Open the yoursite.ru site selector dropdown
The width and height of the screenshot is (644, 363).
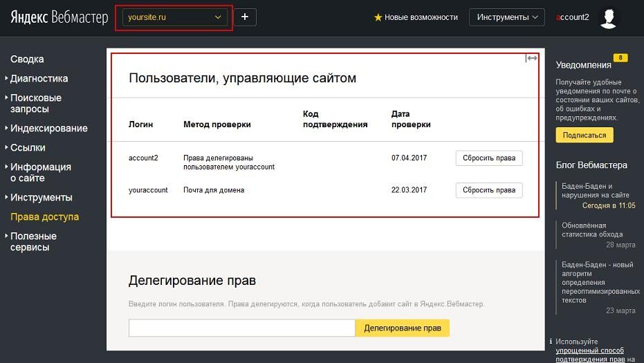(x=174, y=17)
